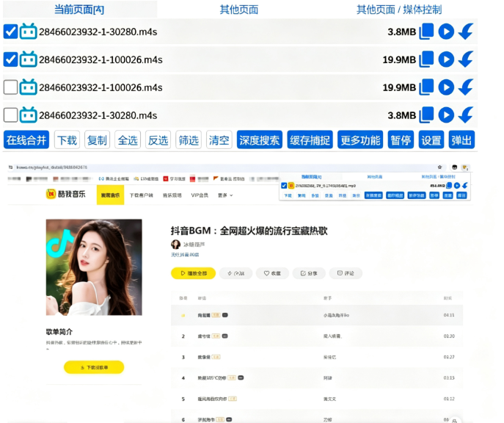504x423 pixels.
Task: Click the bookmark star in address bar
Action: click(x=439, y=167)
